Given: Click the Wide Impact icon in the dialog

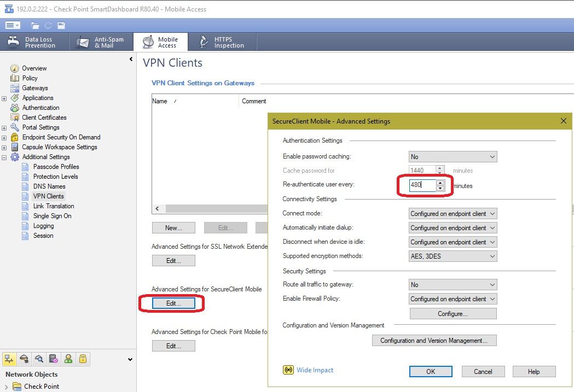Looking at the screenshot, I should pos(288,370).
